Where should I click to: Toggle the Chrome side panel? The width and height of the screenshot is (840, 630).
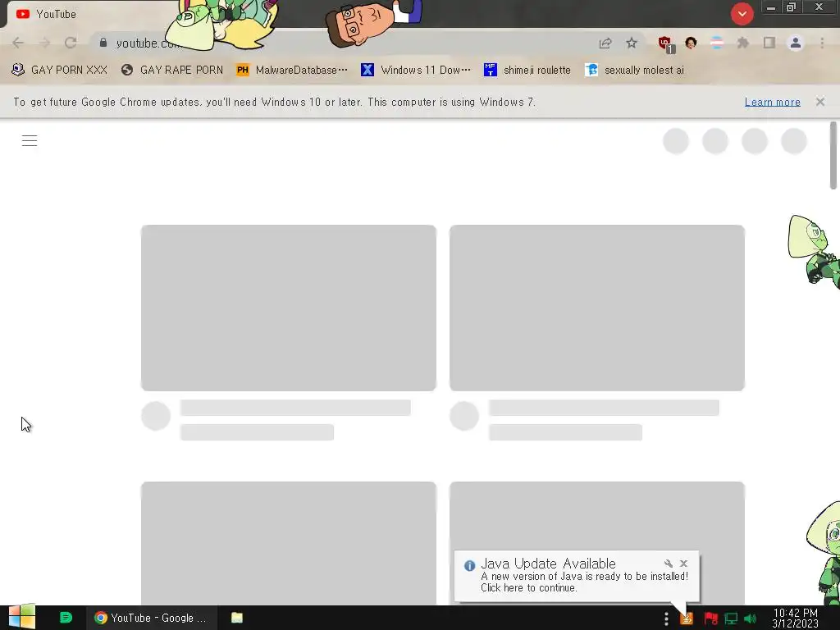pos(769,43)
